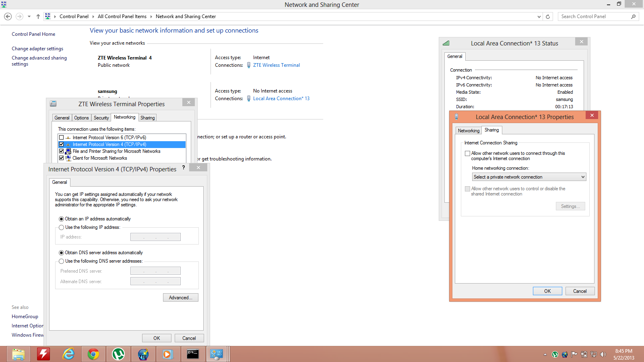The width and height of the screenshot is (644, 362).
Task: Open Command Prompt from the taskbar
Action: tap(193, 354)
